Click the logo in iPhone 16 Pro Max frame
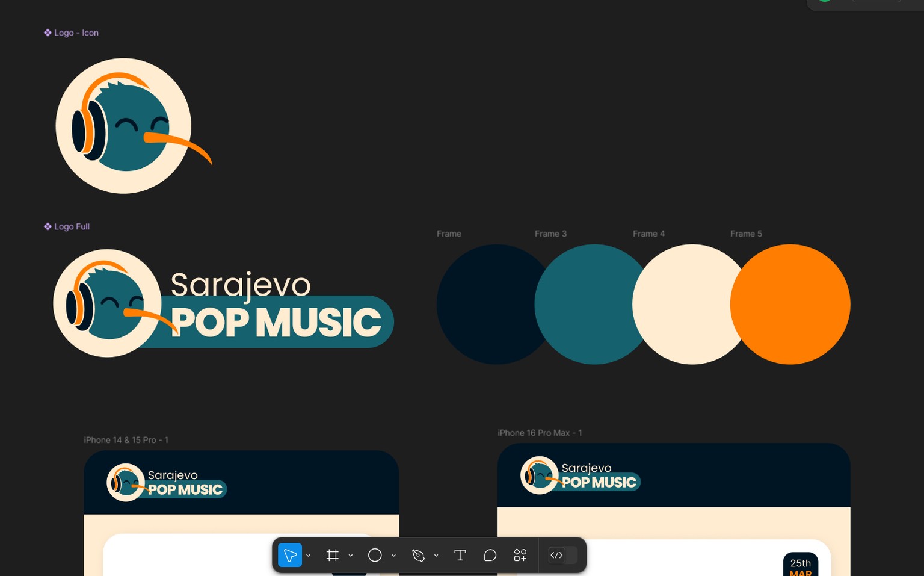 pyautogui.click(x=581, y=475)
